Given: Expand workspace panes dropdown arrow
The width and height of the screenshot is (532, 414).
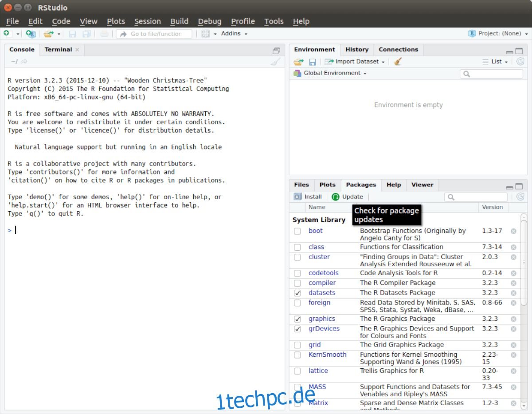Looking at the screenshot, I should click(215, 34).
